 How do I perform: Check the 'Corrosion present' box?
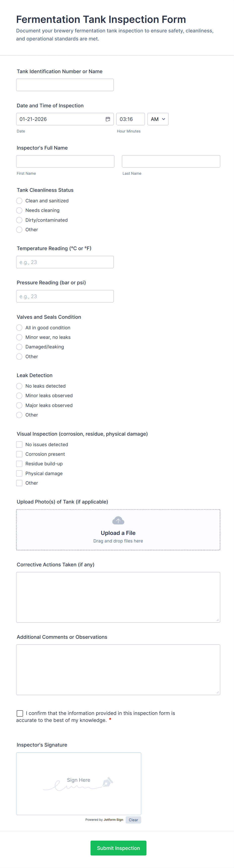coord(19,454)
